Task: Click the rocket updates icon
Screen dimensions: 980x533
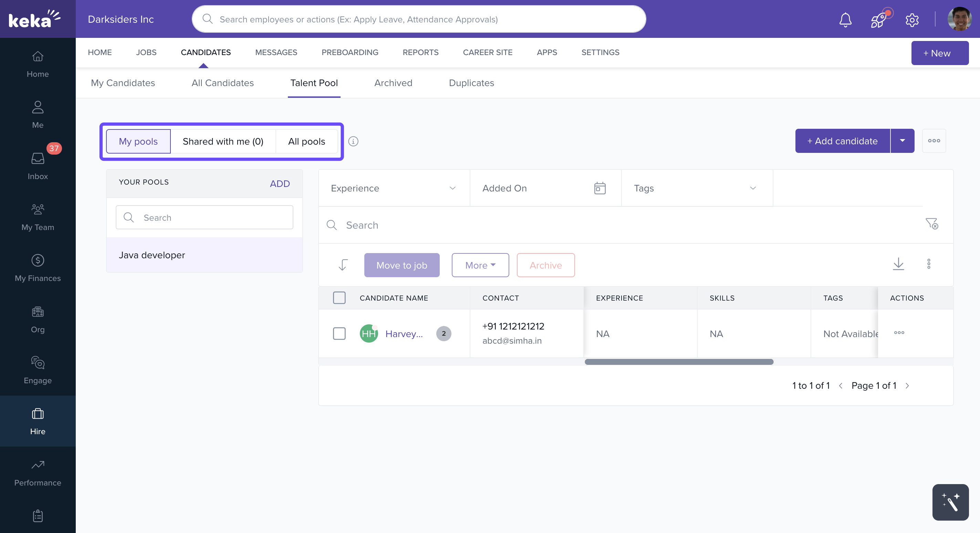Action: coord(879,20)
